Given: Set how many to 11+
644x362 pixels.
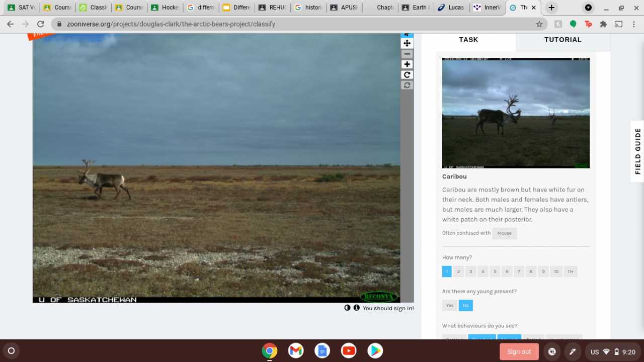Looking at the screenshot, I should [571, 271].
